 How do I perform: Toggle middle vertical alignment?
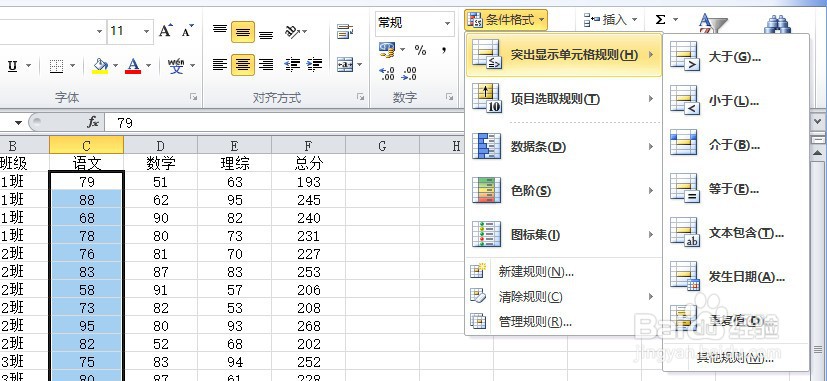(x=243, y=32)
